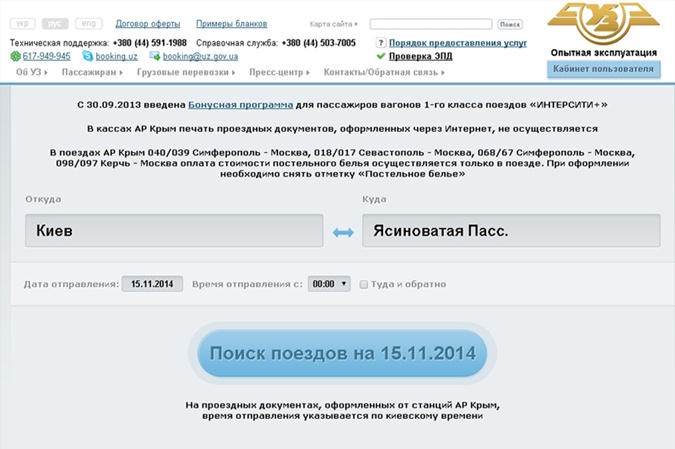Switch language to укр
The height and width of the screenshot is (449, 675).
point(25,23)
